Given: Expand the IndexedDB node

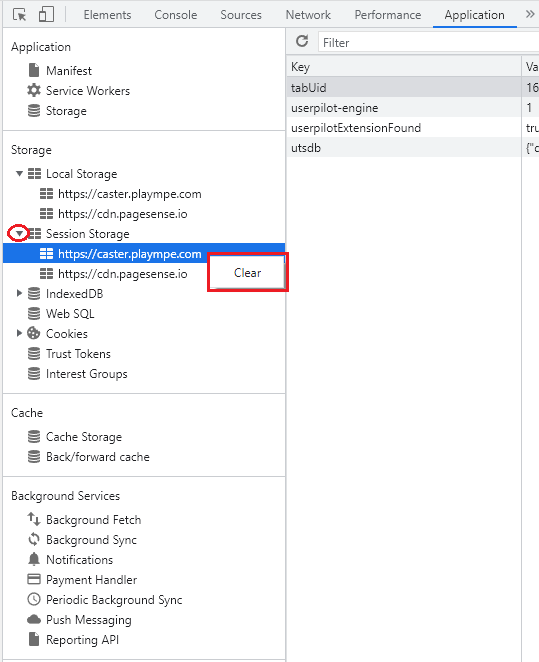Looking at the screenshot, I should tap(19, 293).
